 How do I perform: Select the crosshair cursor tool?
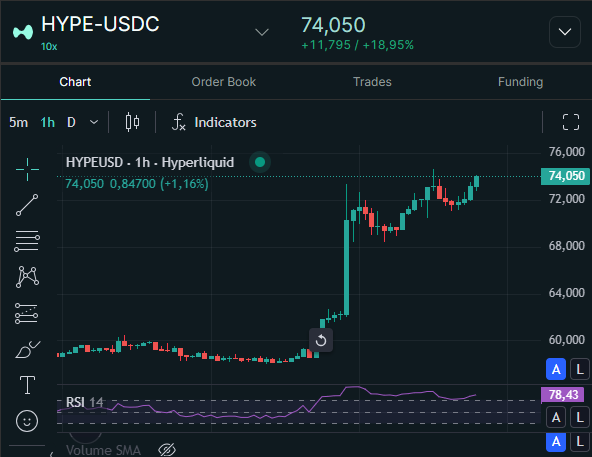(x=27, y=169)
